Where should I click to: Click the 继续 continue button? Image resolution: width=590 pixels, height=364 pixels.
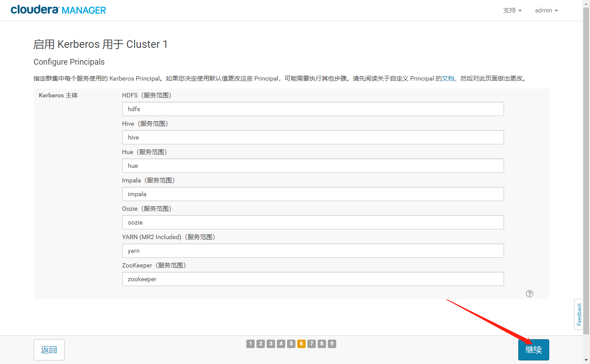533,350
